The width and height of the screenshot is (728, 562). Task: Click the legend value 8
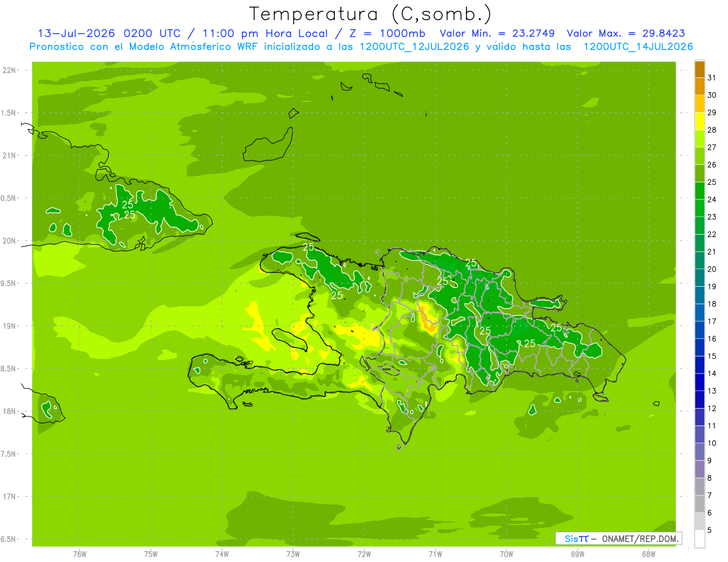(710, 478)
